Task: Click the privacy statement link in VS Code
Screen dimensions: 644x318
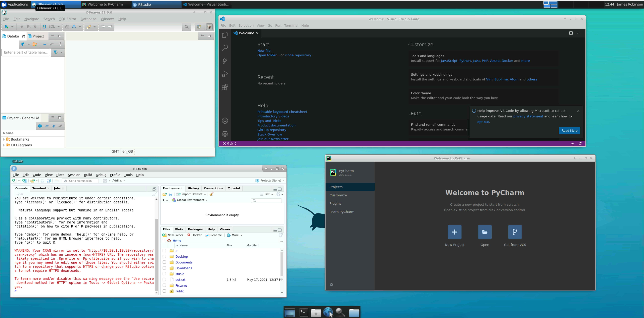Action: tap(528, 116)
